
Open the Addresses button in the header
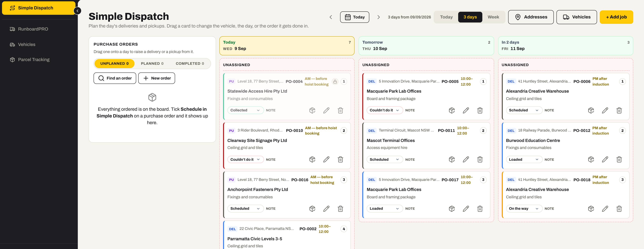[x=531, y=17]
